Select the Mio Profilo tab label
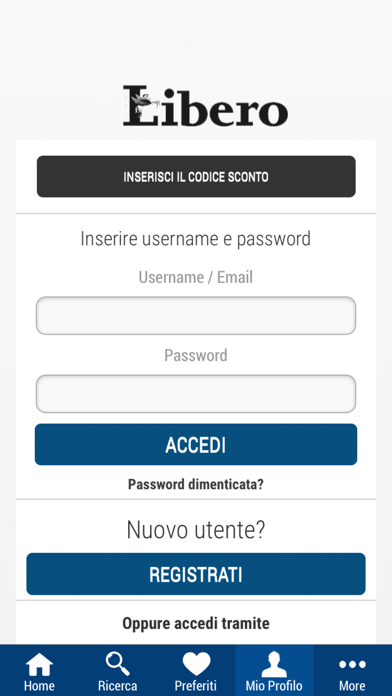Viewport: 392px width, 696px height. point(274,686)
